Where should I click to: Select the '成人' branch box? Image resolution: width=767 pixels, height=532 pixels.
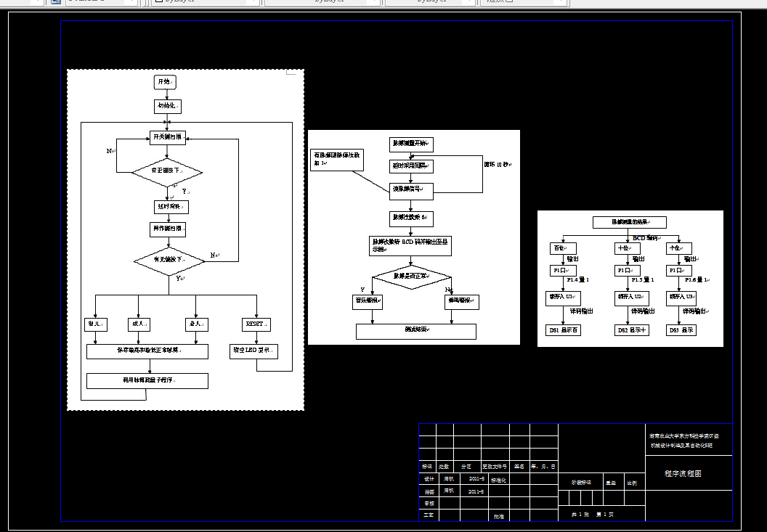(x=139, y=324)
